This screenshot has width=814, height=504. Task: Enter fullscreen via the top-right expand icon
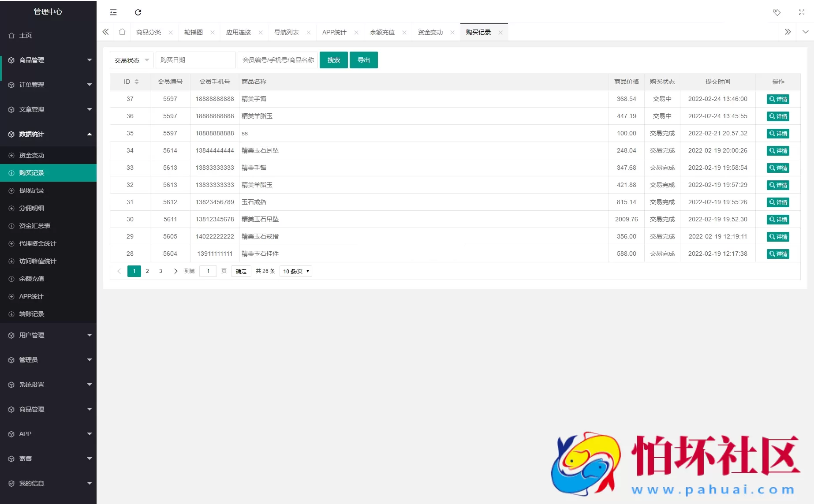coord(801,12)
